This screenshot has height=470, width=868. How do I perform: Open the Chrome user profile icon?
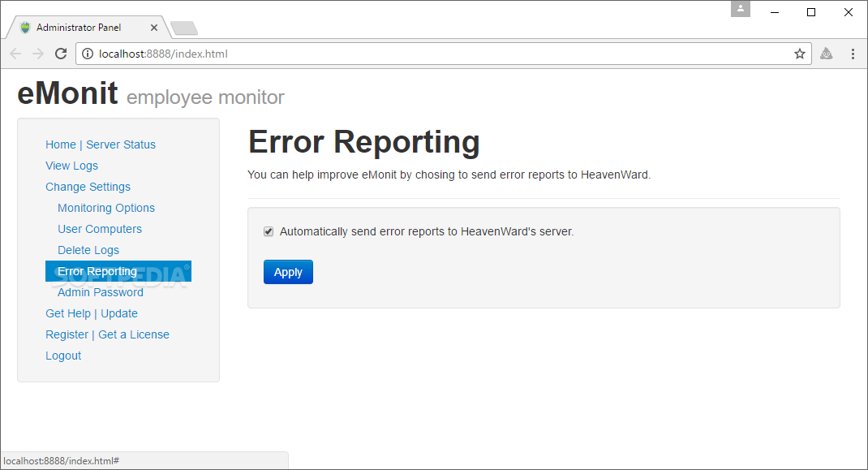(740, 9)
